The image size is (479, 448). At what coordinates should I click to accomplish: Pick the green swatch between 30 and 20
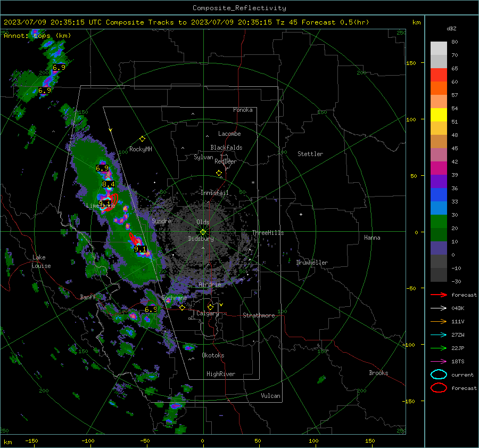pyautogui.click(x=439, y=222)
